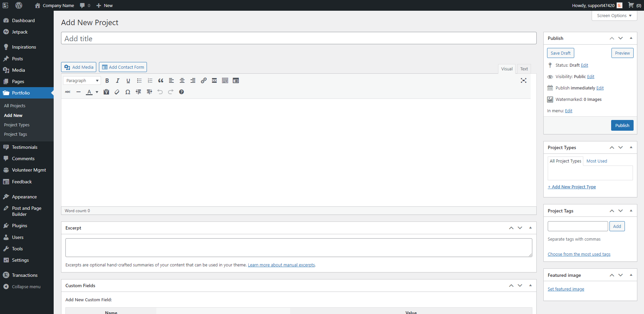Insert a numbered list
Screen dimensions: 644x314
(x=150, y=81)
